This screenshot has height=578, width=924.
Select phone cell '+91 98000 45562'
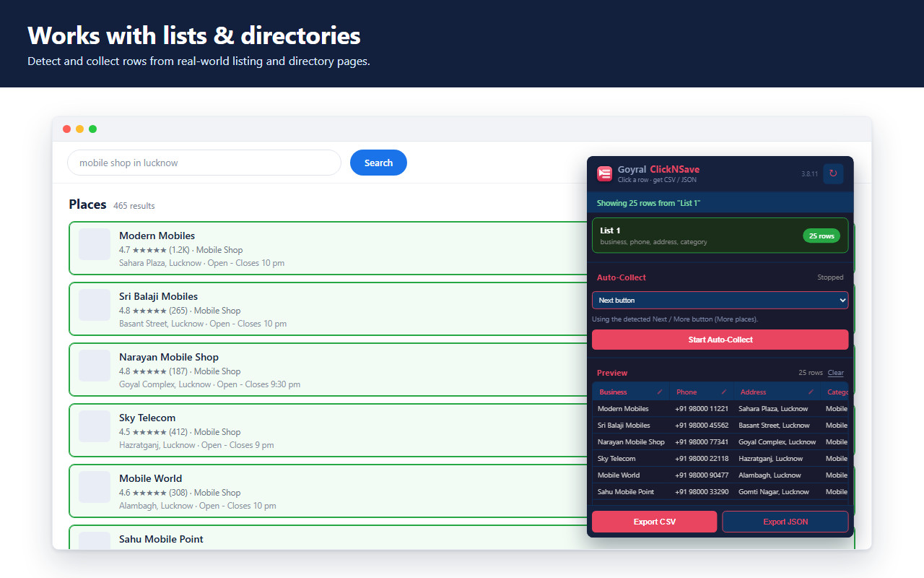coord(702,426)
